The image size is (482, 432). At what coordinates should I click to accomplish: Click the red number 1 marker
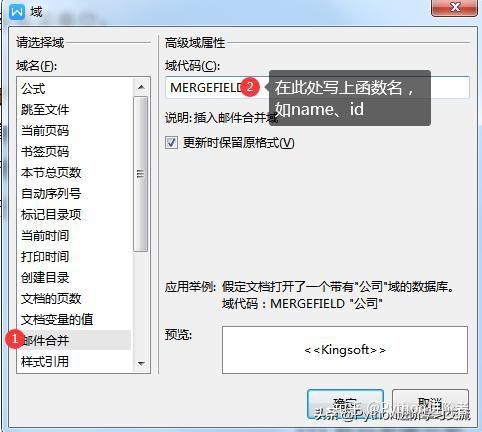14,339
